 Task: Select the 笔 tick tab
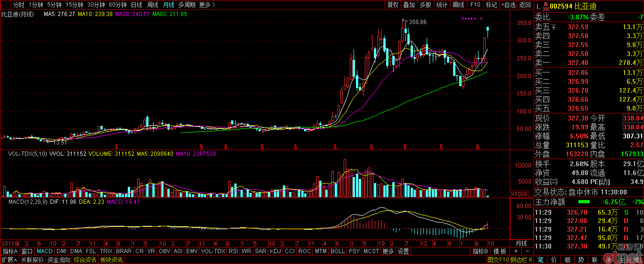pyautogui.click(x=540, y=260)
